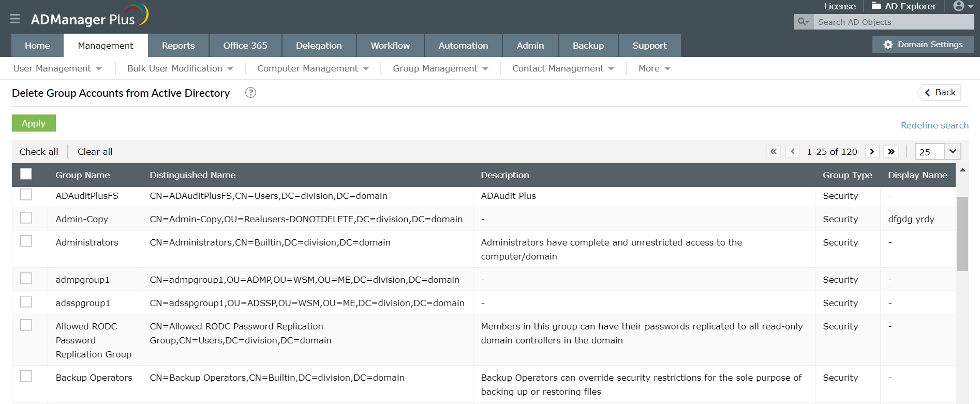Screen dimensions: 980x404
Task: Go to the previous results page
Action: click(792, 152)
